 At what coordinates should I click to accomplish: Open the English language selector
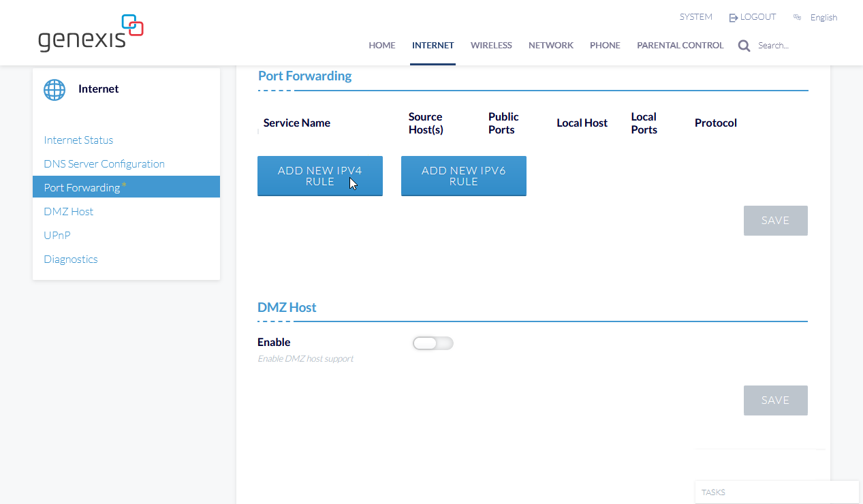823,18
